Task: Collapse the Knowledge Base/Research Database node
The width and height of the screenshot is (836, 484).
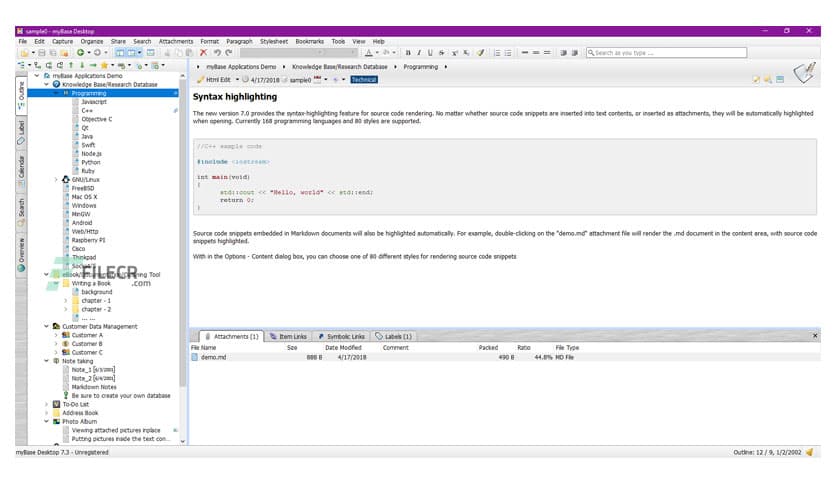Action: 46,84
